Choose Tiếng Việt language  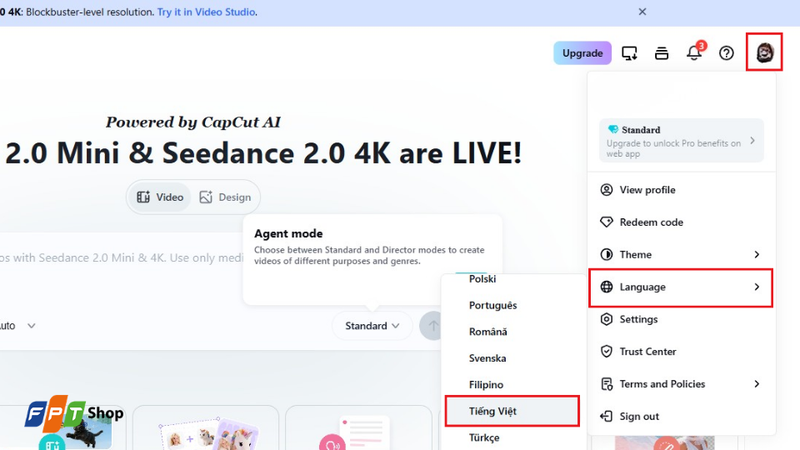[512, 411]
